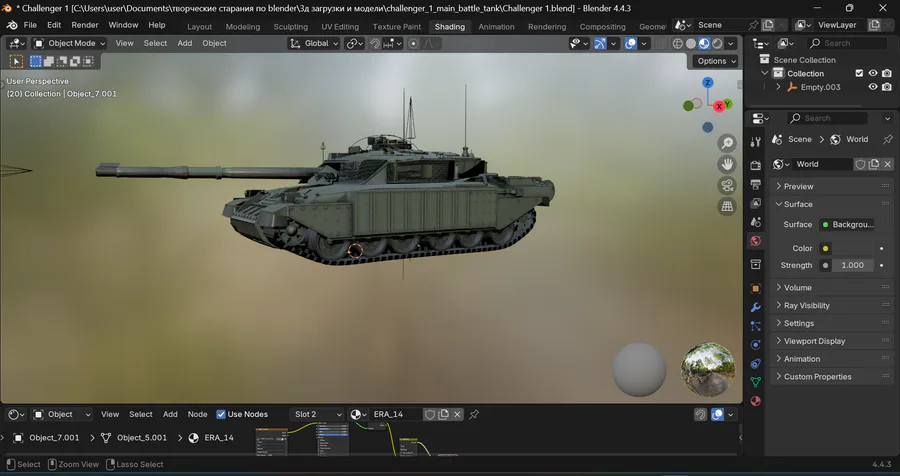Open the Tool properties tab icon

(755, 143)
